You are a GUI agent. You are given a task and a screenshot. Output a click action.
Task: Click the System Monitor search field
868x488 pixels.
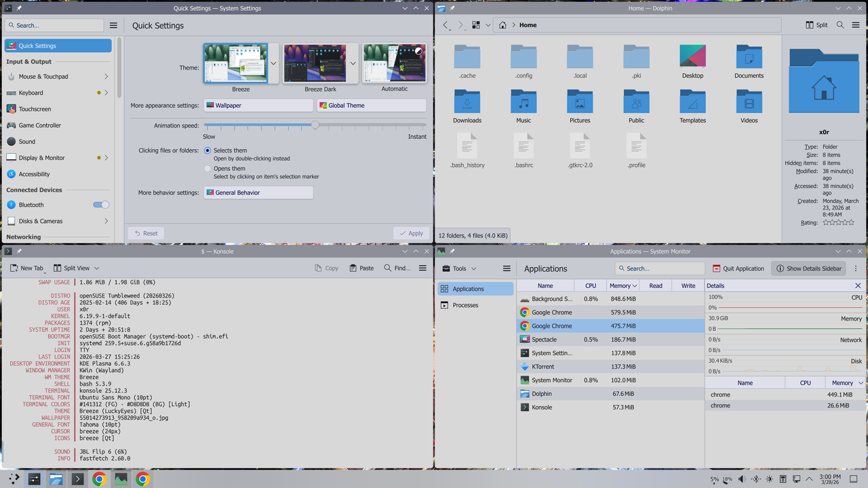(x=660, y=268)
